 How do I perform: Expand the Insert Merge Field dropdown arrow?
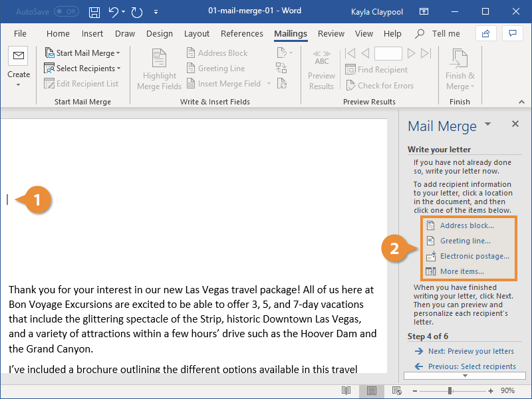coord(269,83)
